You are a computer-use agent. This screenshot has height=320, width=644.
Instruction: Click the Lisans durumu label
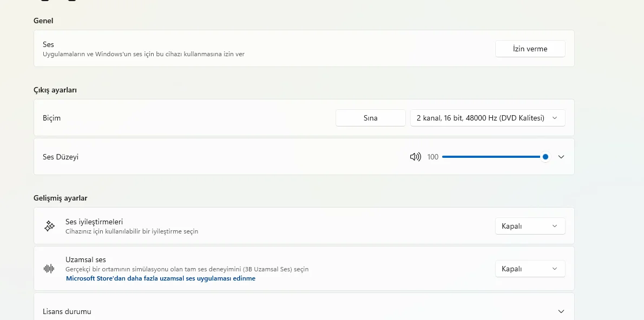click(x=67, y=311)
